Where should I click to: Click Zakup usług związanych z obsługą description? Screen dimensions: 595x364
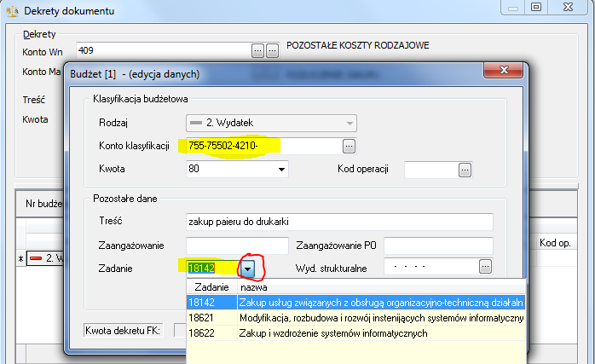(x=381, y=303)
